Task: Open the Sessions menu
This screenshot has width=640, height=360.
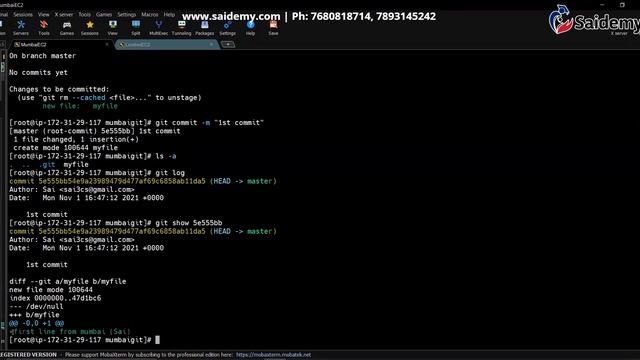Action: [23, 14]
